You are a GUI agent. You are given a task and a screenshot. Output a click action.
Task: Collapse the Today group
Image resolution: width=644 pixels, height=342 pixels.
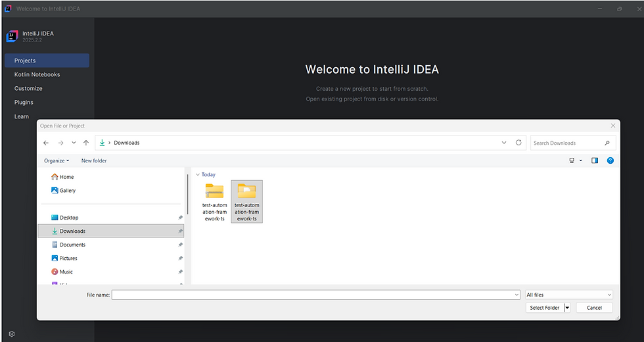198,175
